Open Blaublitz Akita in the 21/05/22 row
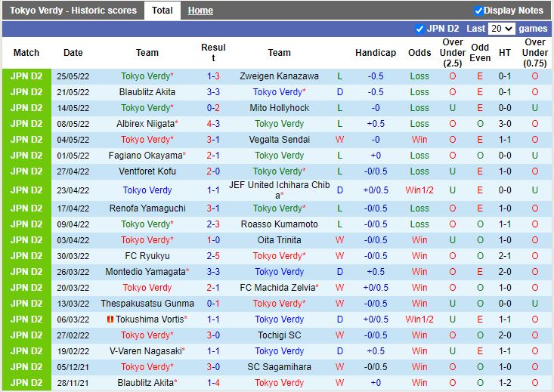This screenshot has width=554, height=392. pyautogui.click(x=147, y=92)
